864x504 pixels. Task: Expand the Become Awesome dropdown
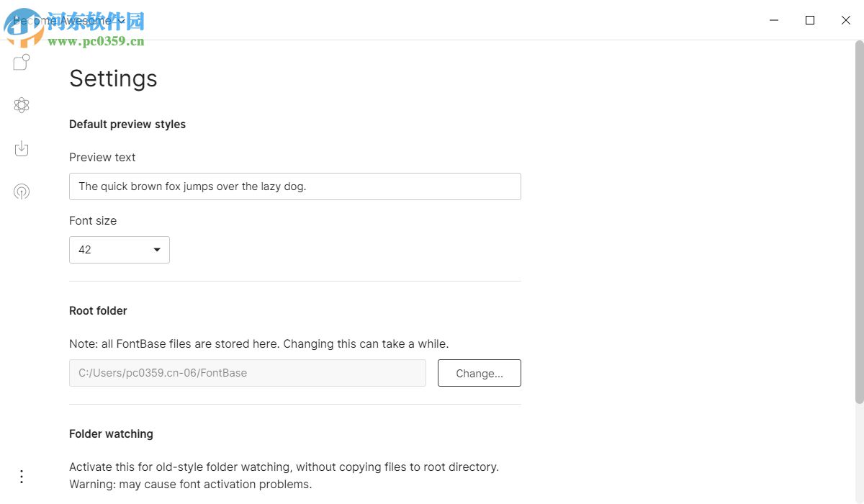point(68,21)
